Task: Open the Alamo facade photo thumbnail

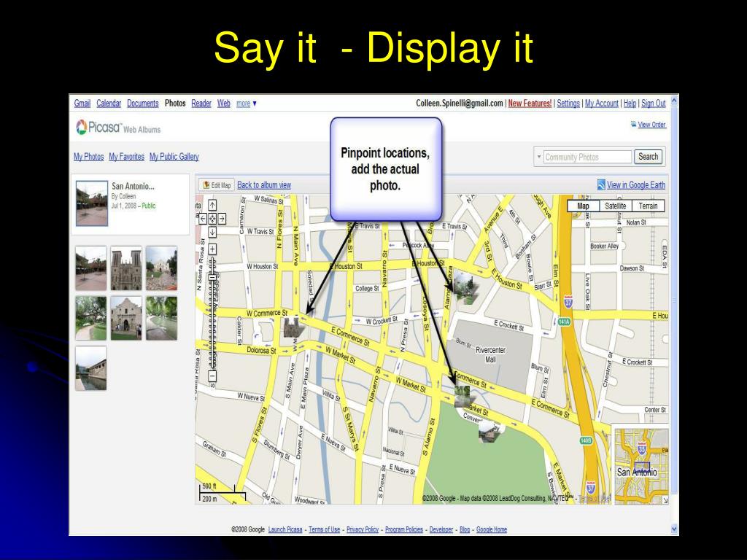Action: pos(126,318)
